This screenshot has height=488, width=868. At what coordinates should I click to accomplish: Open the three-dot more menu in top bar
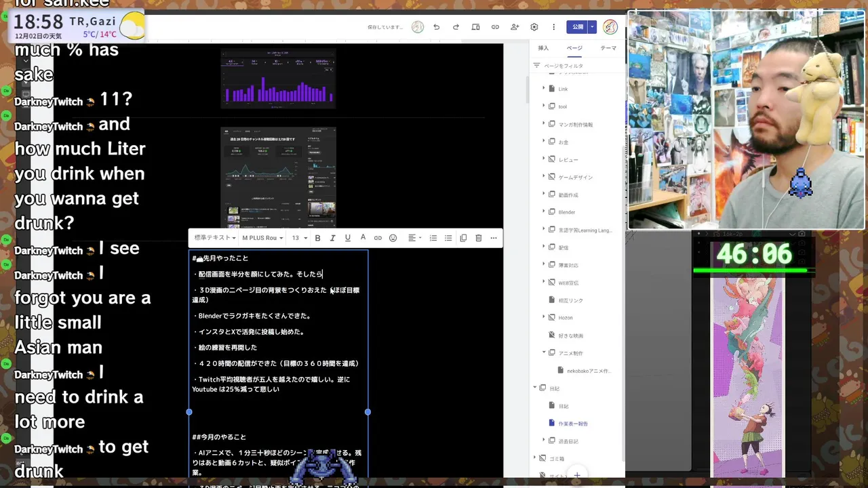pos(553,27)
